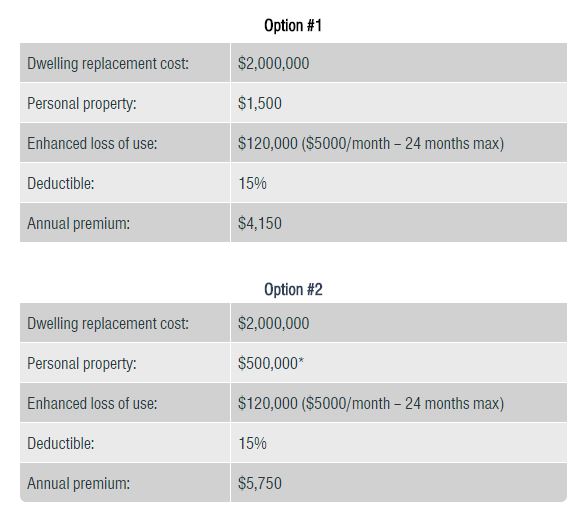Click the Option #1 heading

click(293, 26)
